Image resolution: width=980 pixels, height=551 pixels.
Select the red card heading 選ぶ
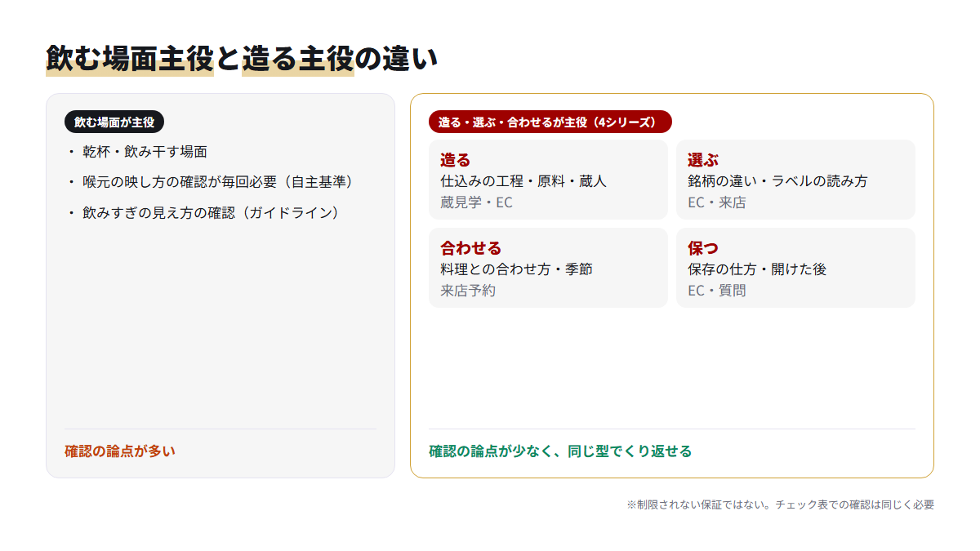(x=703, y=160)
